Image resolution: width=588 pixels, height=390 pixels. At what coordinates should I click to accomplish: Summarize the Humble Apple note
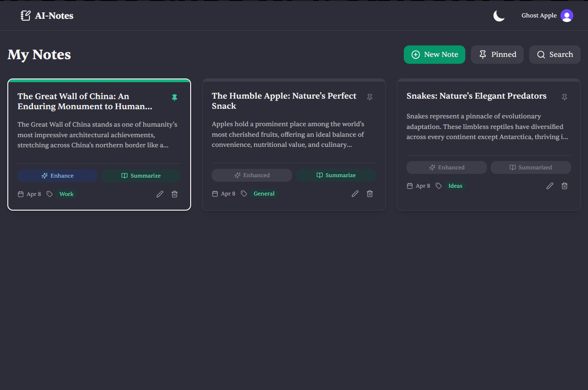pyautogui.click(x=336, y=175)
